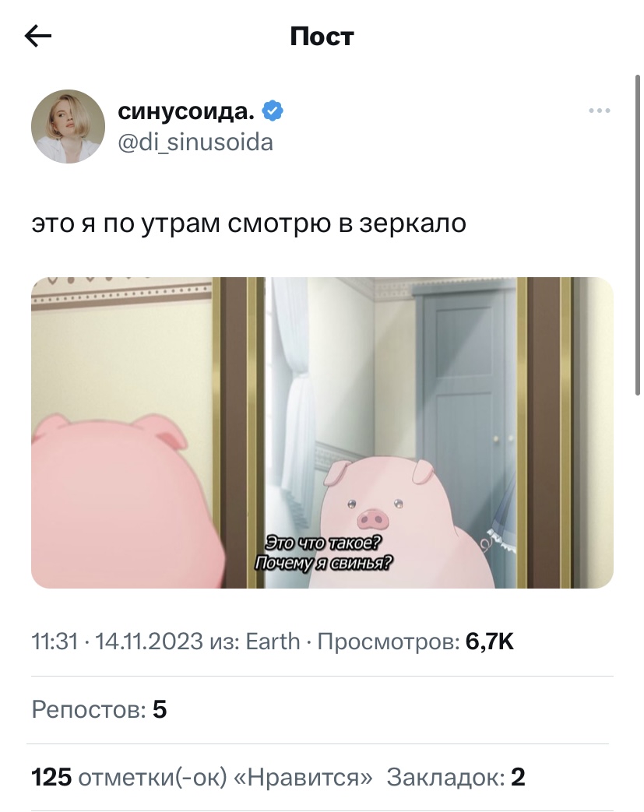Click the Earth location label
Image resolution: width=644 pixels, height=812 pixels.
(x=273, y=642)
